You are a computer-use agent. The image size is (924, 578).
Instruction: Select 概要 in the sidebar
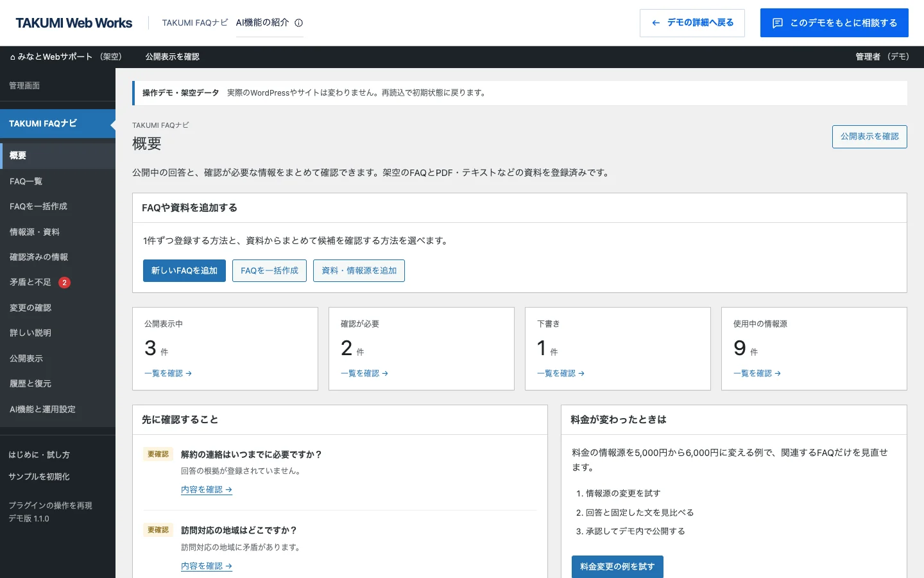(58, 155)
